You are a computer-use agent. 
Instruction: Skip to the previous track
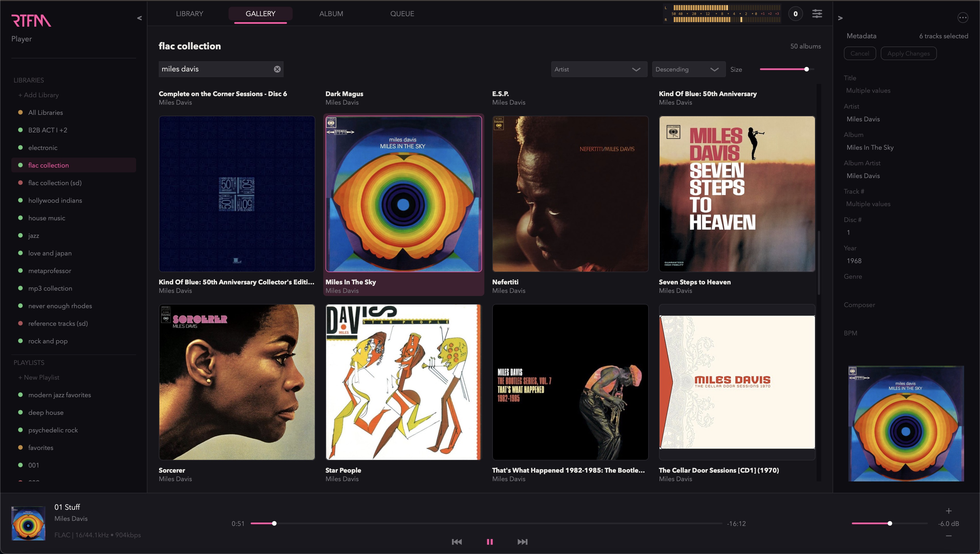(x=457, y=542)
